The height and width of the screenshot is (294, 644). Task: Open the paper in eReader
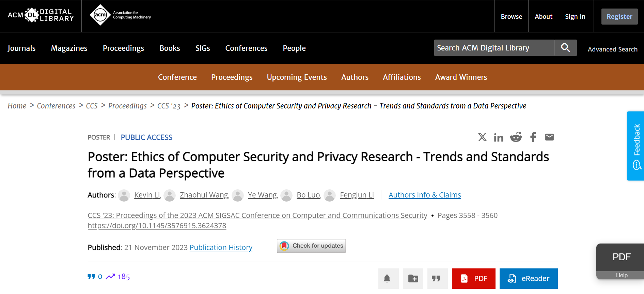[x=529, y=279]
